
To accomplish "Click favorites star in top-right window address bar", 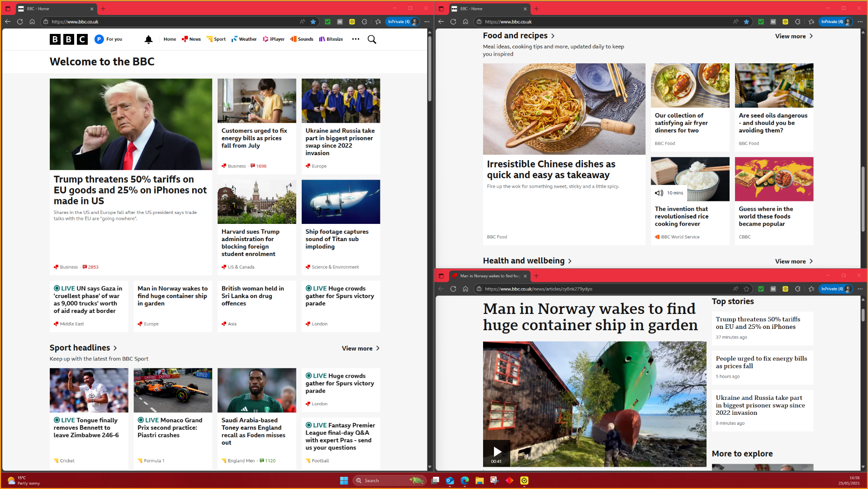I will [x=746, y=22].
